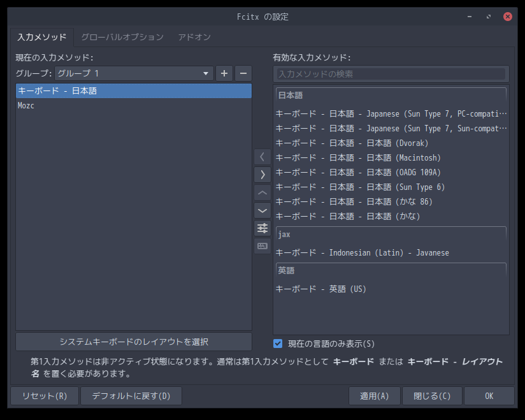Add a new group with the plus icon

224,73
